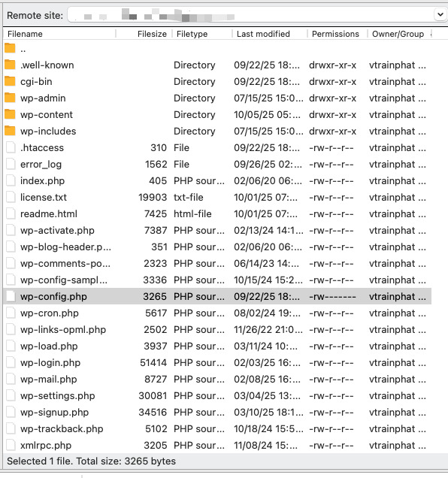Sort by the Owner/Group column header

point(398,34)
